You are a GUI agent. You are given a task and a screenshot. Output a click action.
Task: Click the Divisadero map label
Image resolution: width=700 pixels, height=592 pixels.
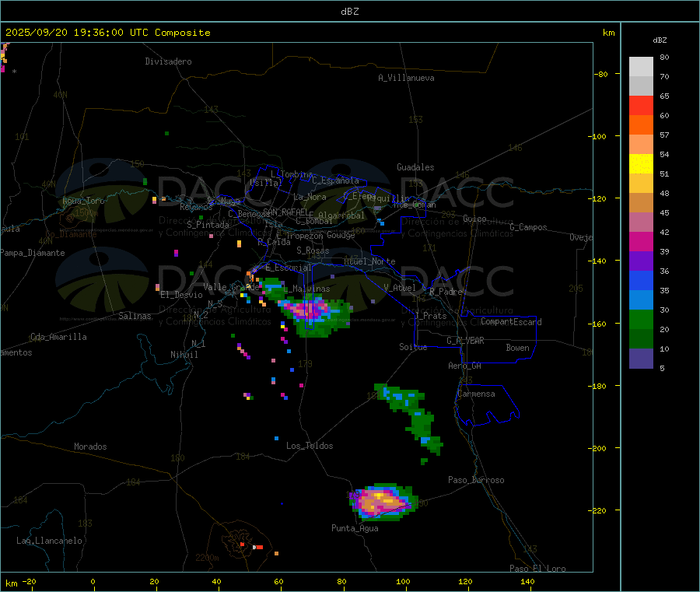pyautogui.click(x=168, y=61)
